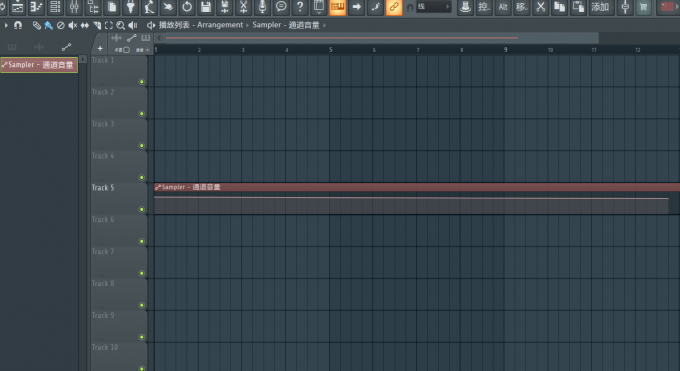Click the 添加 add button
This screenshot has height=371, width=680.
pos(600,7)
